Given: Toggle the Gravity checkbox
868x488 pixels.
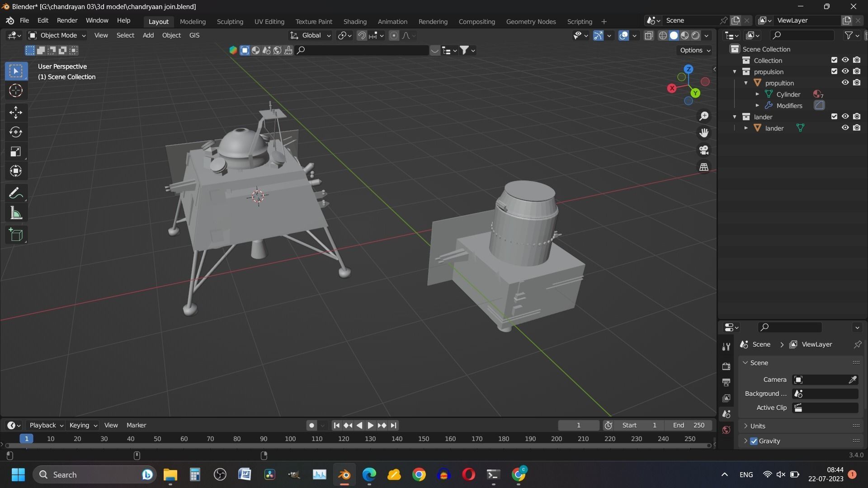Looking at the screenshot, I should [x=754, y=441].
